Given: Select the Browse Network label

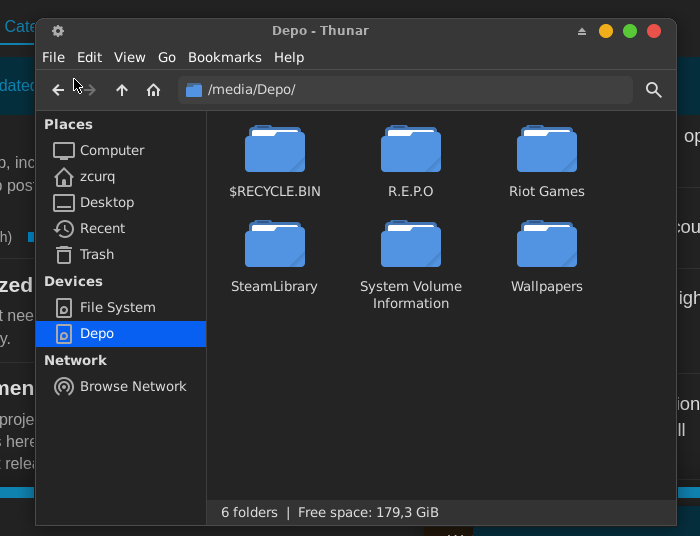Looking at the screenshot, I should [133, 386].
